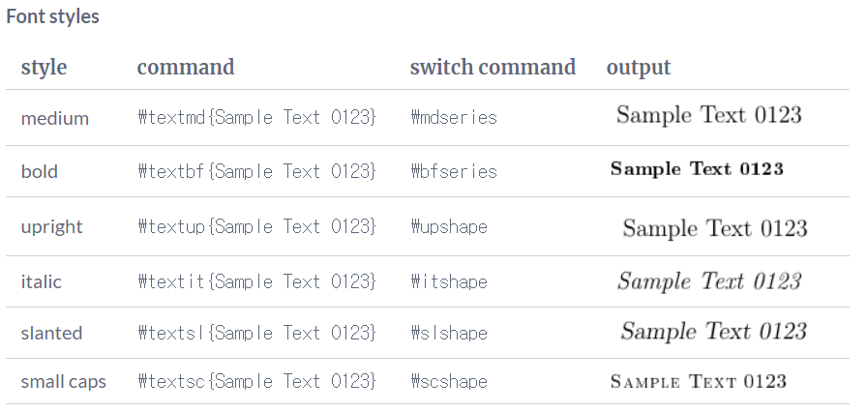Select the \textbf{Sample Text 0123} command text

pos(256,171)
